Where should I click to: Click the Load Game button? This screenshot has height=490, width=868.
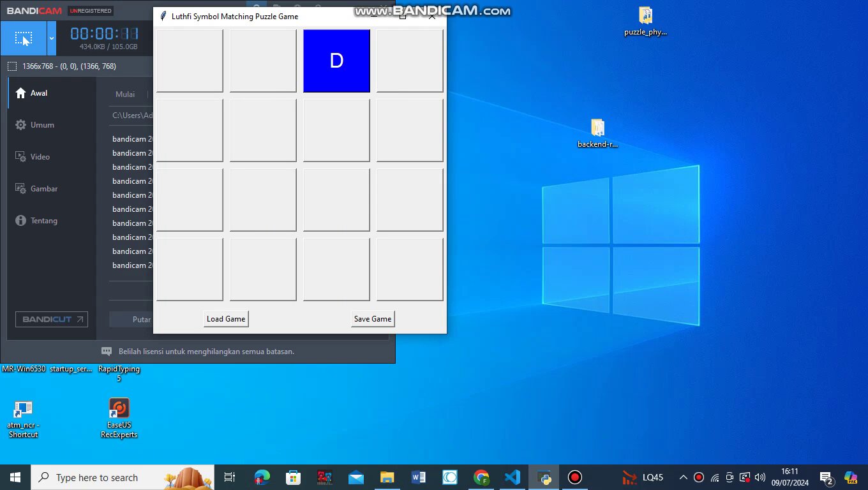[x=226, y=319]
